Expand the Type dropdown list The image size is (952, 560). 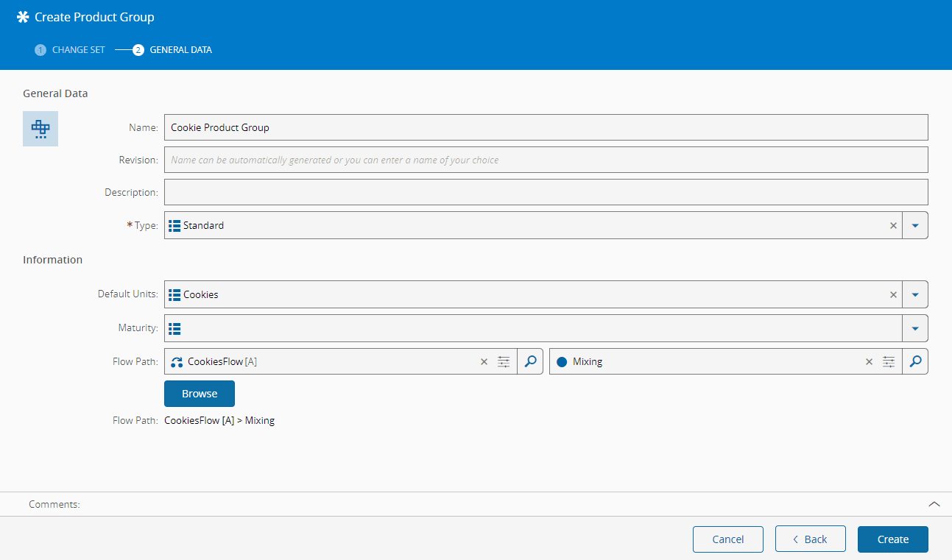coord(915,226)
